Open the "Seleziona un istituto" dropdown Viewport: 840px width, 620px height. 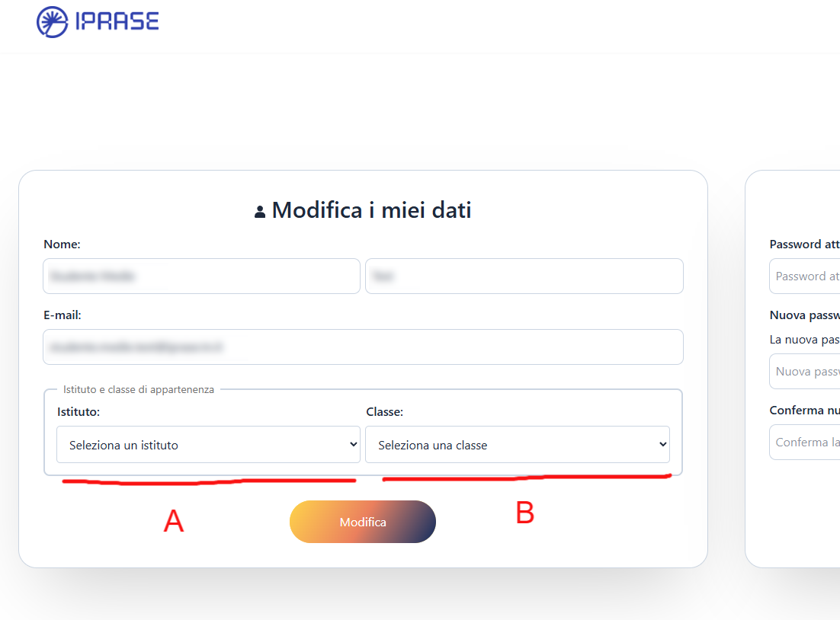point(207,445)
